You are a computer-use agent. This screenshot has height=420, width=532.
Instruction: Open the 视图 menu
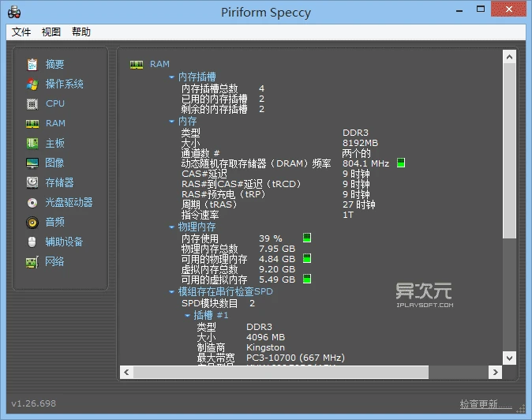(x=51, y=32)
